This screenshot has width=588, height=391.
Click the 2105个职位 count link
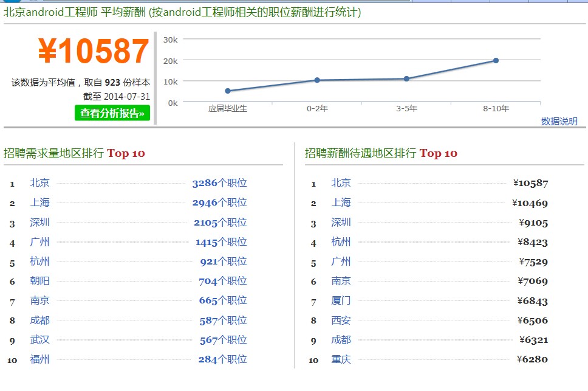tap(220, 222)
